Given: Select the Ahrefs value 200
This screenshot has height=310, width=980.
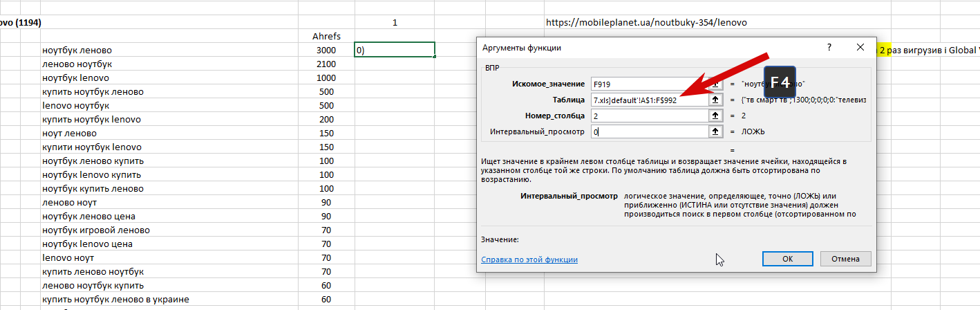Looking at the screenshot, I should (x=326, y=119).
